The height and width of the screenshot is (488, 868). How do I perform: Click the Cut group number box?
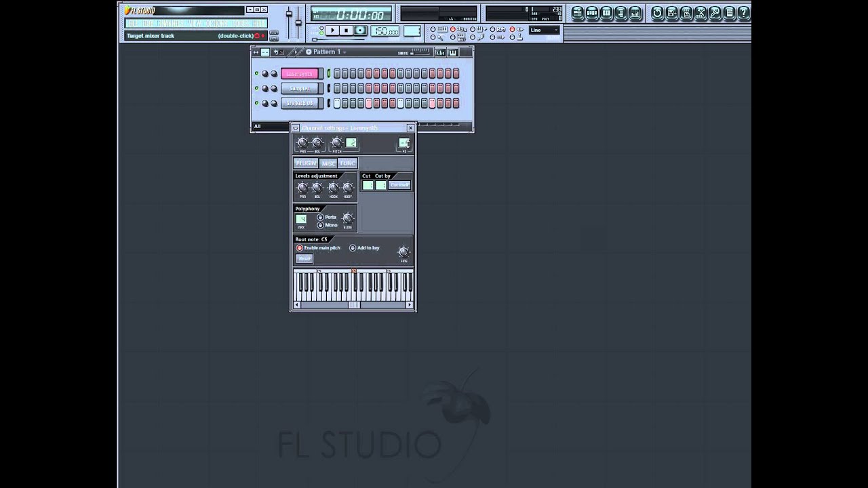(x=368, y=185)
